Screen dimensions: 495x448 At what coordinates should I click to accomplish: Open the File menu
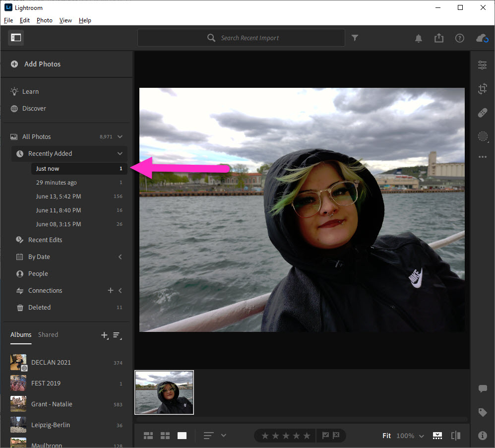coord(8,20)
